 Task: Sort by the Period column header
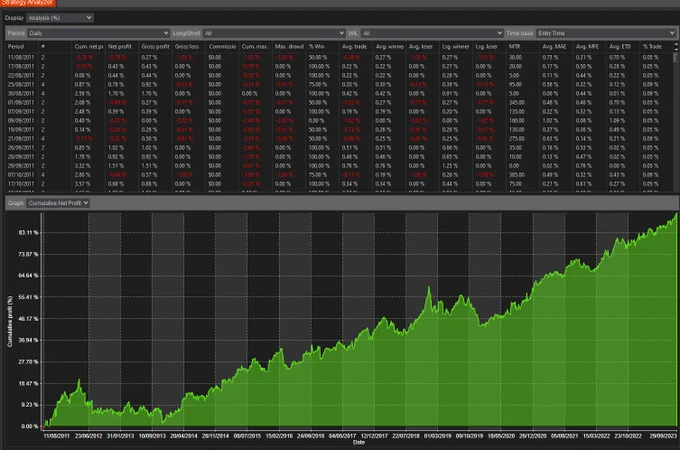(x=22, y=46)
